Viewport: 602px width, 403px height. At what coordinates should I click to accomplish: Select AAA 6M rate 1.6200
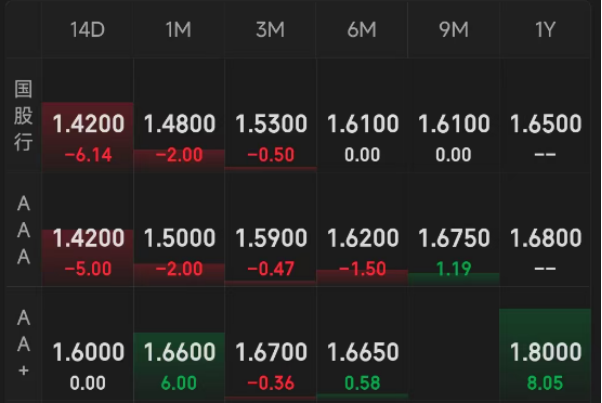pos(362,239)
